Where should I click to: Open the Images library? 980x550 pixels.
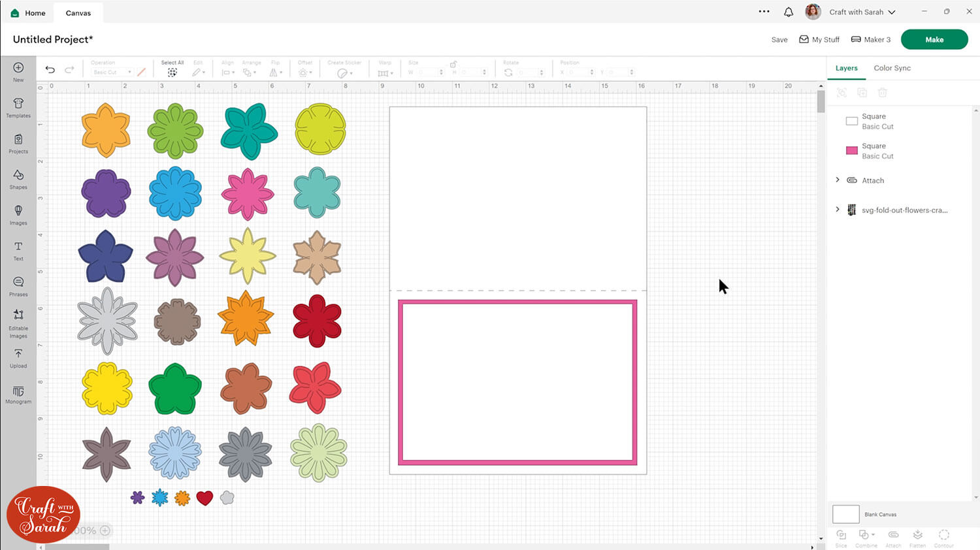(18, 214)
